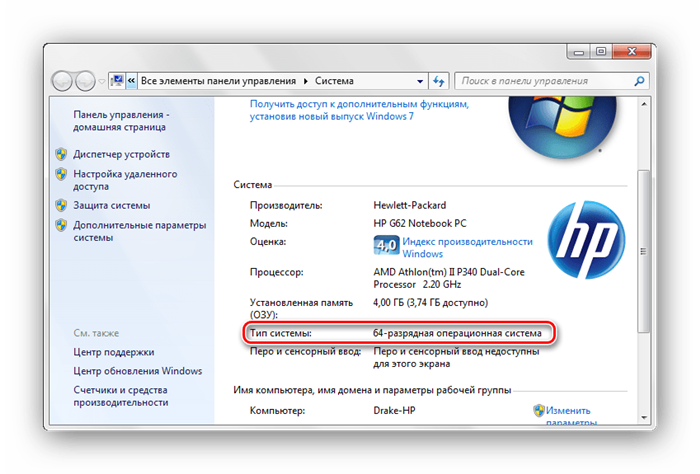Click 'Drake-HP' computer name value

click(x=394, y=411)
